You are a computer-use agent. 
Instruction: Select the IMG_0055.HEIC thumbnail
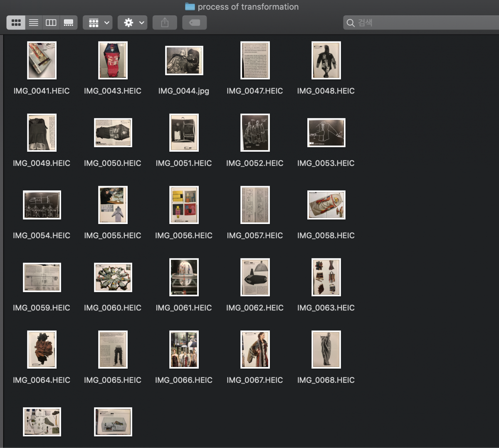(113, 205)
